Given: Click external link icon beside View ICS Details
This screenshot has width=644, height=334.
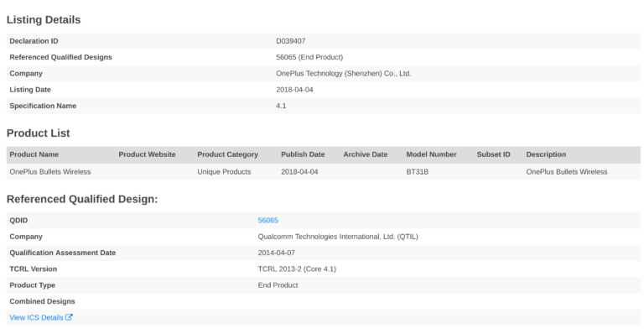Looking at the screenshot, I should (69, 317).
